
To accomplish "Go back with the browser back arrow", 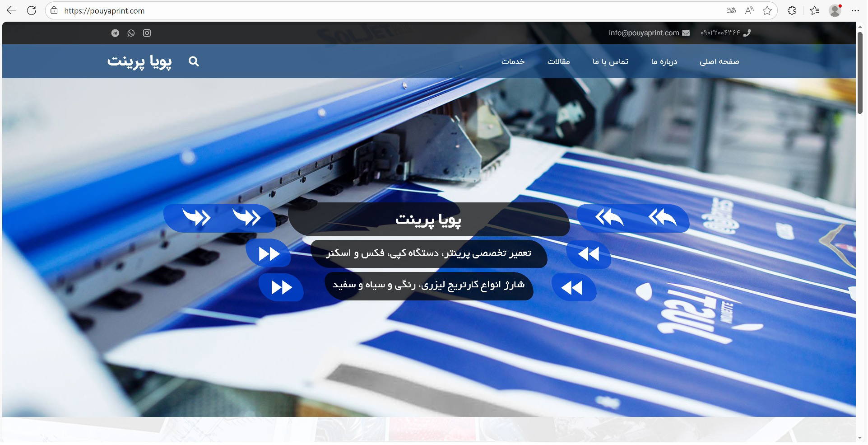I will coord(11,10).
